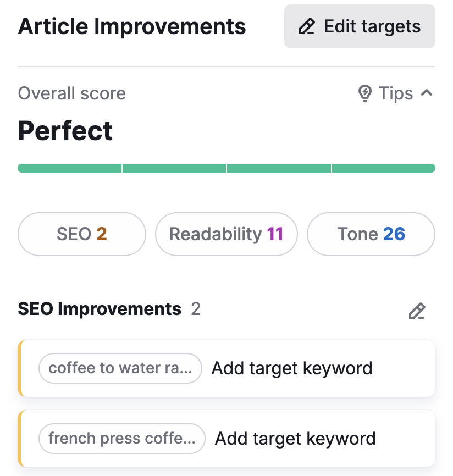Click the 'coffee to water ra...' keyword tag

(x=120, y=368)
